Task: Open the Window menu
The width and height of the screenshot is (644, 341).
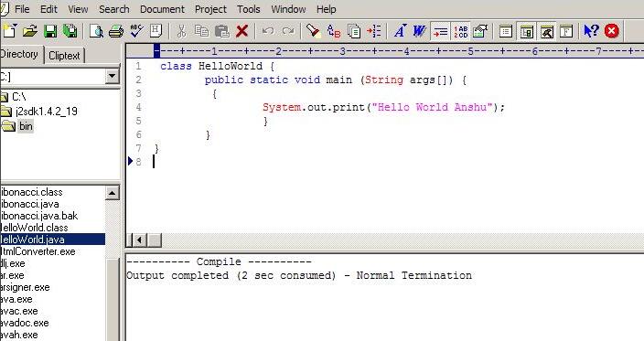Action: (288, 9)
